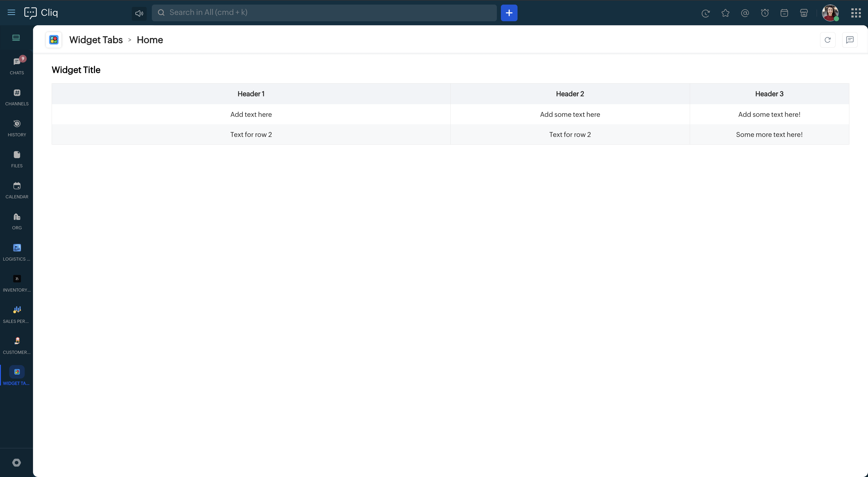The image size is (868, 477).
Task: Open starred messages star icon
Action: [x=725, y=13]
